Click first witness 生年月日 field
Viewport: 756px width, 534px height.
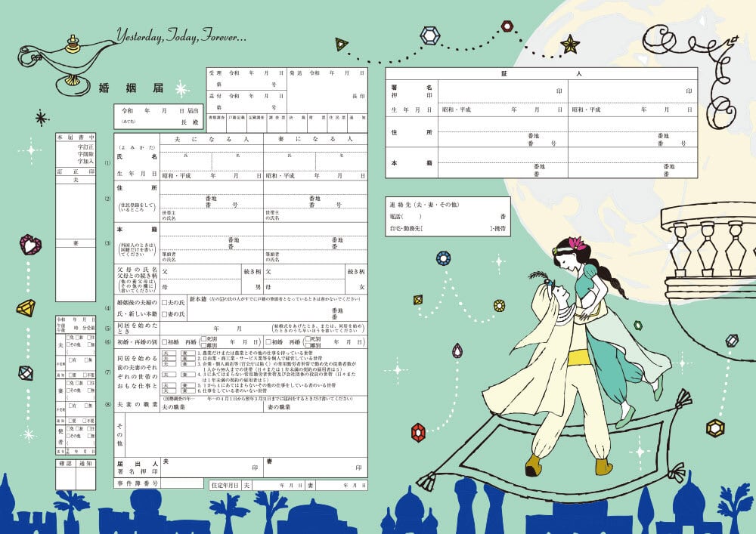coord(503,110)
